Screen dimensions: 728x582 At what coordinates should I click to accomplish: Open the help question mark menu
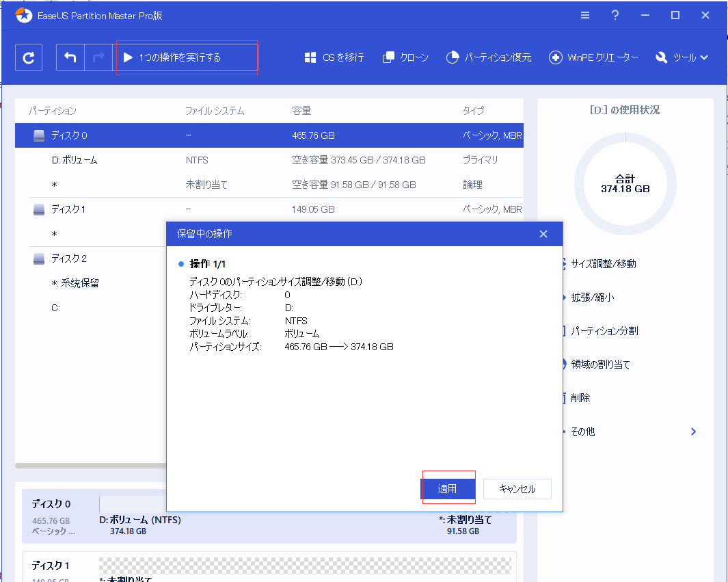tap(615, 15)
